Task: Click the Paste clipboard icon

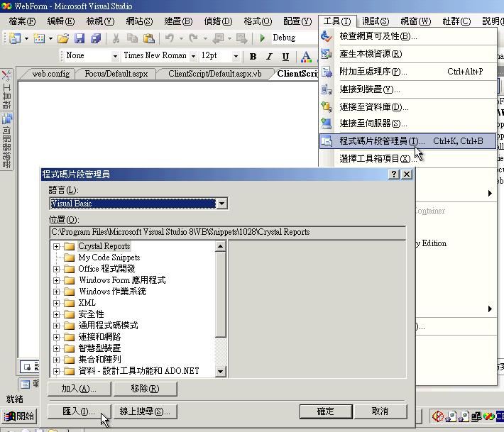Action: click(149, 38)
